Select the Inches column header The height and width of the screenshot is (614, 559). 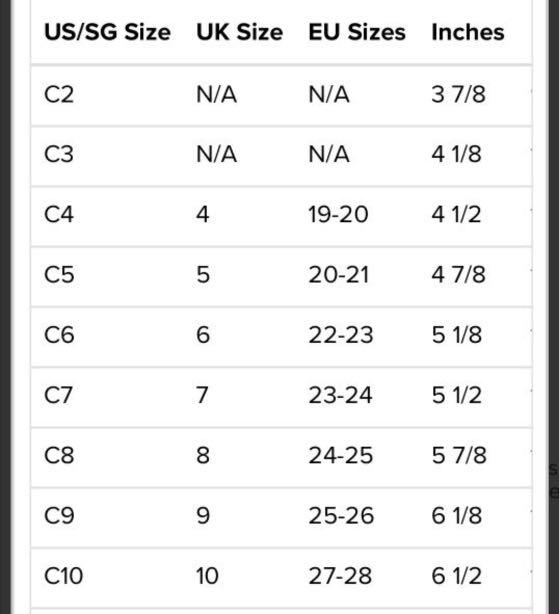point(468,32)
